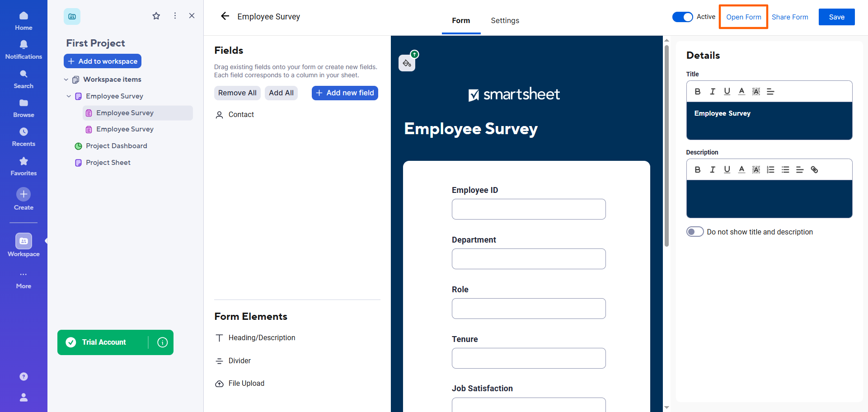Click Add new field button
The width and height of the screenshot is (868, 412).
345,93
